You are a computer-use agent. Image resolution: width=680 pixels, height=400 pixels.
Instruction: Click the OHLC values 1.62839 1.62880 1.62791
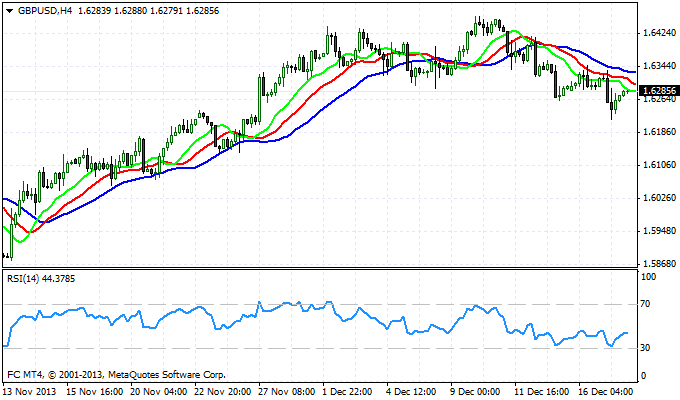tap(131, 11)
